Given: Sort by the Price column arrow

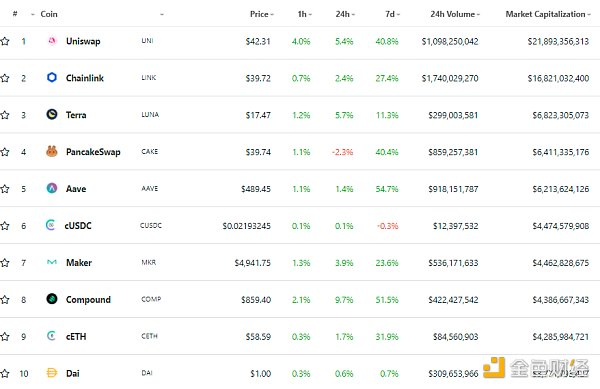Looking at the screenshot, I should tap(272, 15).
